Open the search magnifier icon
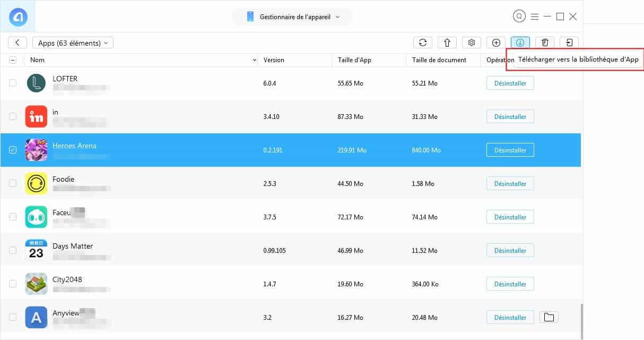 519,16
